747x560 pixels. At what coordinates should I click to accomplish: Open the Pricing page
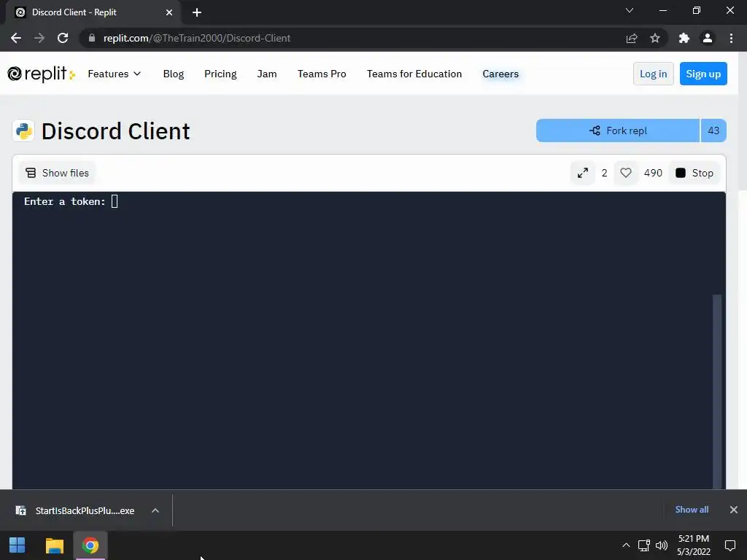pyautogui.click(x=220, y=74)
